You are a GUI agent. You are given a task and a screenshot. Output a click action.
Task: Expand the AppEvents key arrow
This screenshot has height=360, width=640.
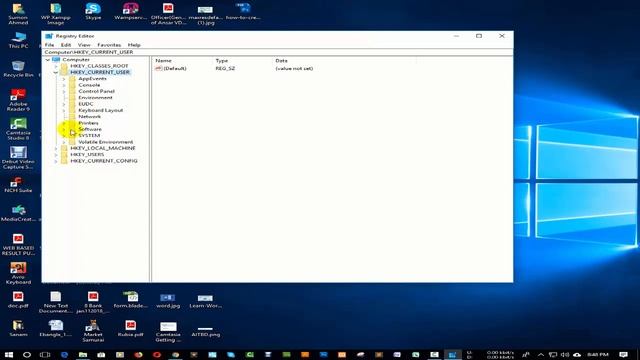pos(64,79)
